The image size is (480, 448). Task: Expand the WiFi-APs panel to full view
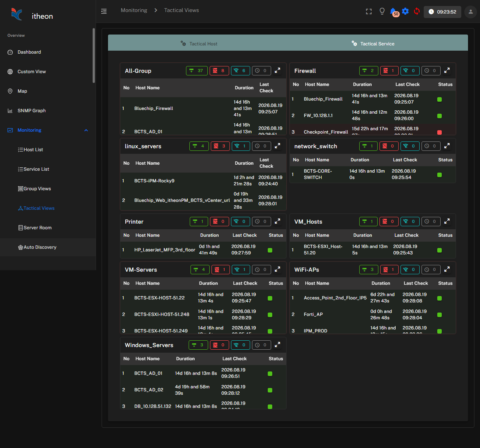coord(447,269)
